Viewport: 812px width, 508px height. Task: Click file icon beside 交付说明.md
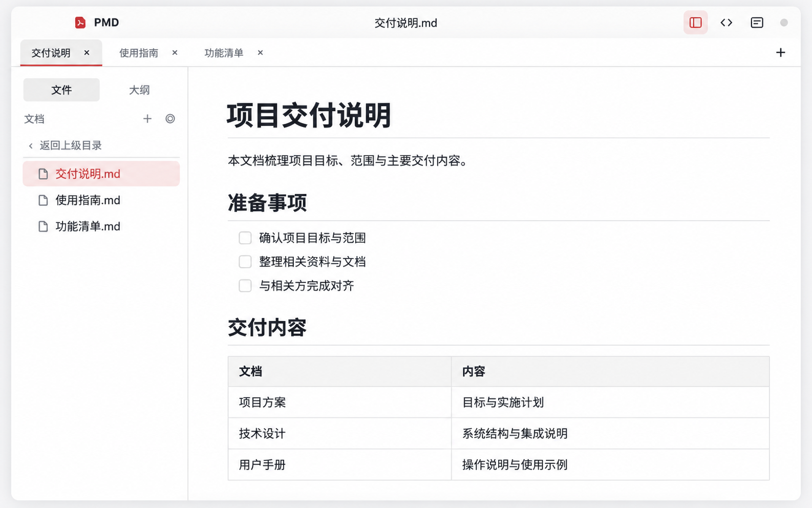point(43,174)
